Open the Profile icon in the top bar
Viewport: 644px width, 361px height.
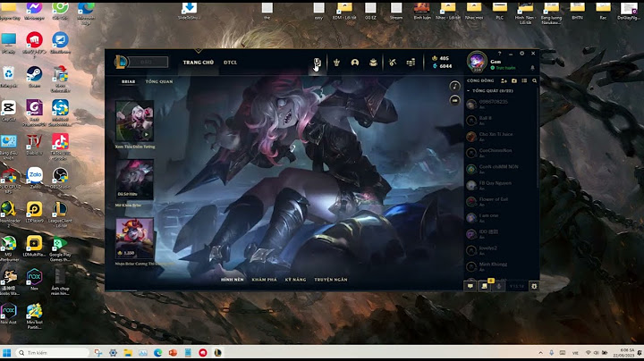pos(355,63)
